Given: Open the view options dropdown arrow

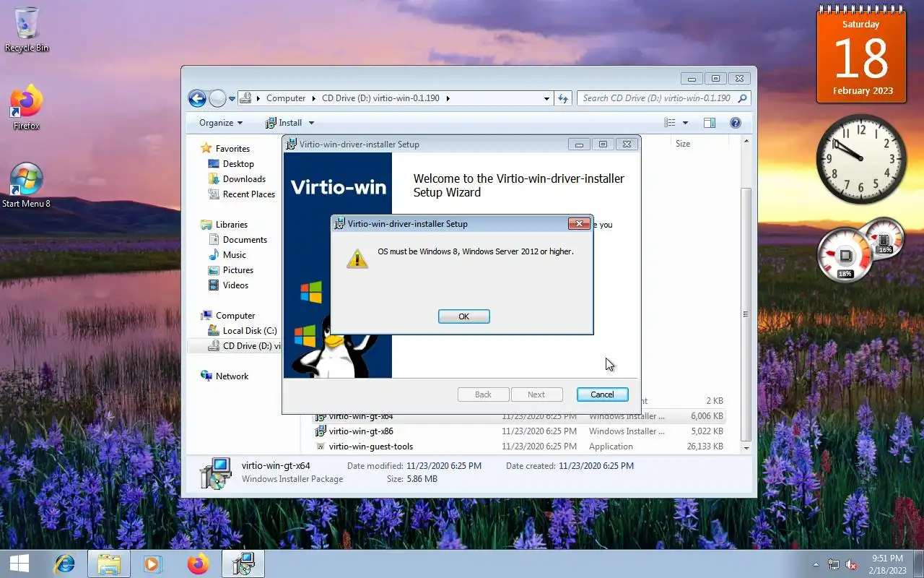Looking at the screenshot, I should [685, 123].
